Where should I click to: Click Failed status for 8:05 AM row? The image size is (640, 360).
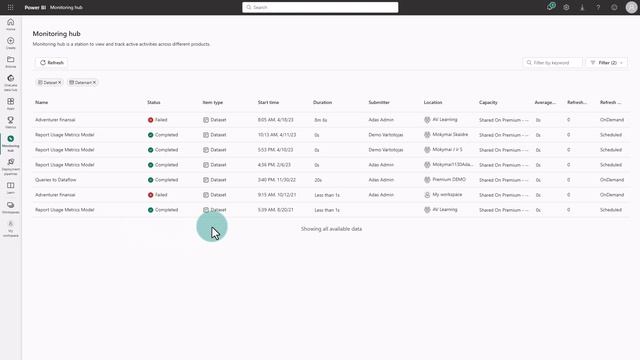point(158,120)
